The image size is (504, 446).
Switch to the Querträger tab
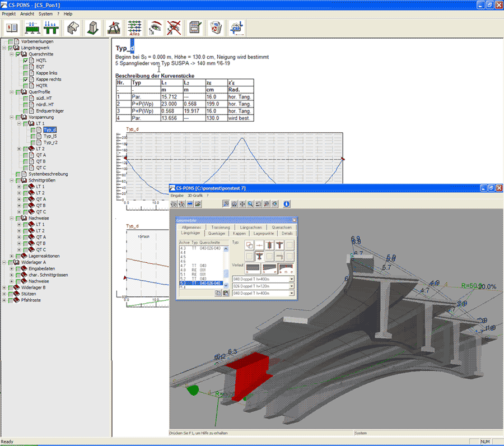(x=216, y=233)
